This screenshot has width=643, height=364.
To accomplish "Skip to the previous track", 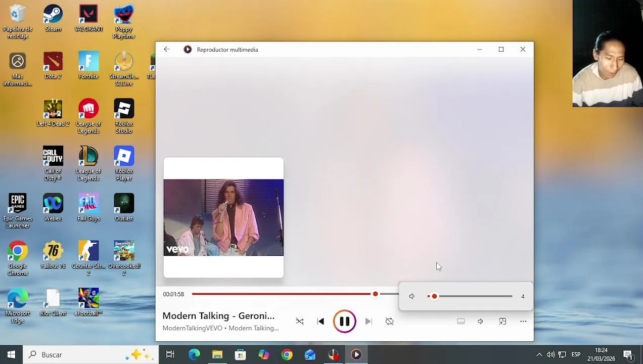I will 320,322.
